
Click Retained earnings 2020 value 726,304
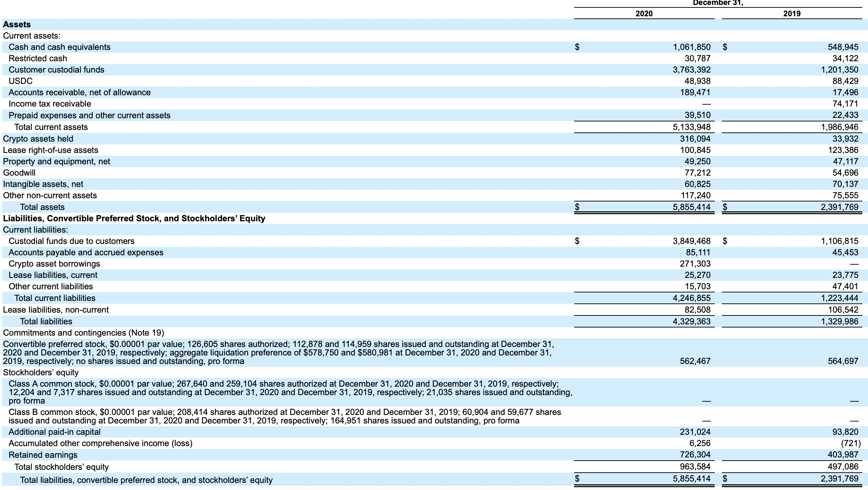click(695, 455)
